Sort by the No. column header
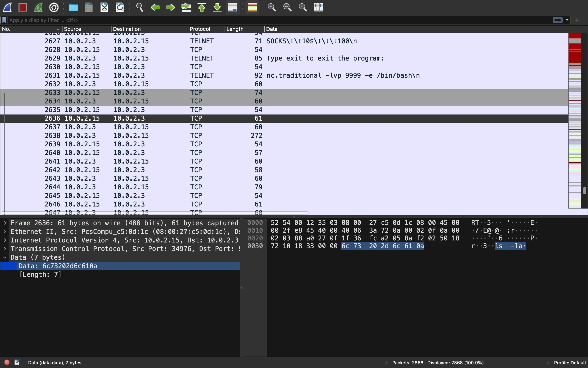The width and height of the screenshot is (588, 368). click(31, 29)
